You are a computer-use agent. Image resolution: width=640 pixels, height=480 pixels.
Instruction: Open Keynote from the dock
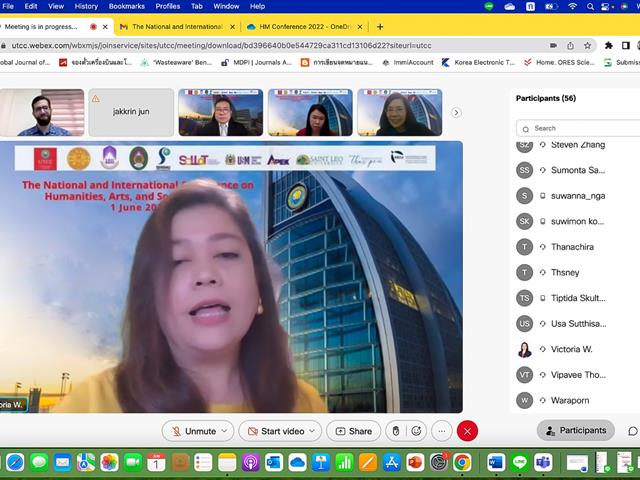[x=321, y=462]
